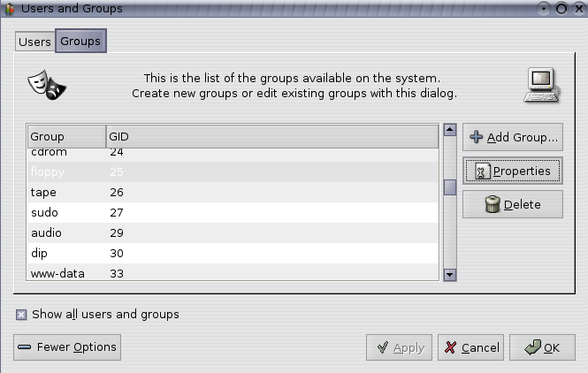Click the computer icon in the header
This screenshot has width=588, height=373.
pos(540,85)
